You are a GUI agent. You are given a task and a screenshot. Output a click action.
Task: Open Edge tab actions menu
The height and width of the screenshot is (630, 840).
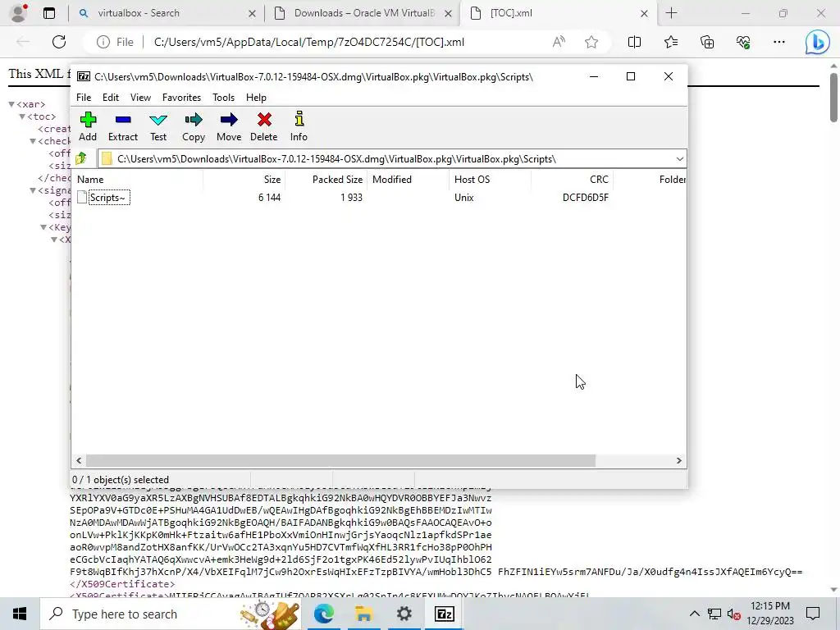pyautogui.click(x=49, y=13)
